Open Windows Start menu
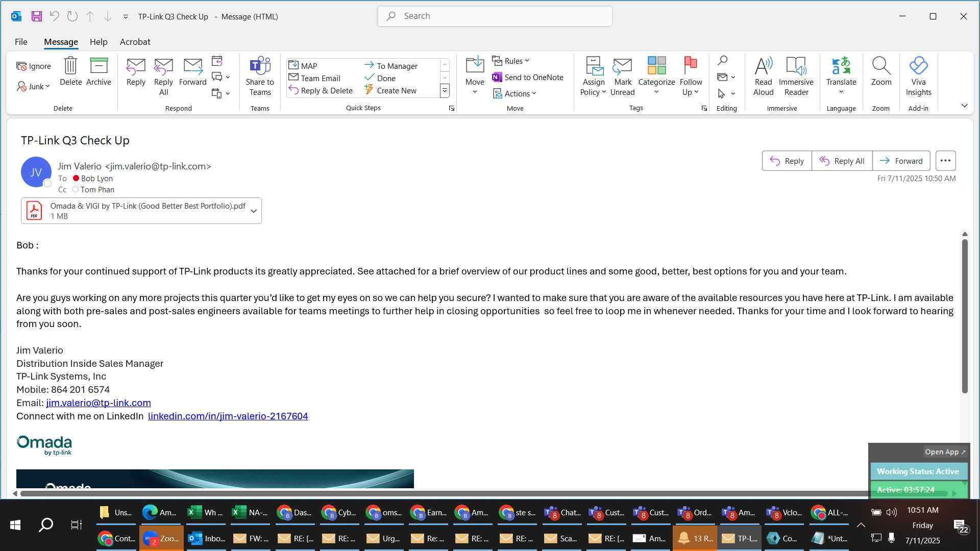The image size is (980, 551). [15, 525]
